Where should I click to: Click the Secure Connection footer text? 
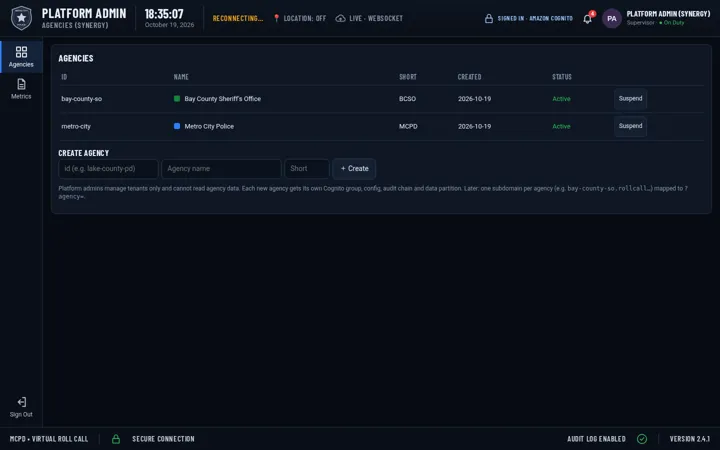click(163, 439)
